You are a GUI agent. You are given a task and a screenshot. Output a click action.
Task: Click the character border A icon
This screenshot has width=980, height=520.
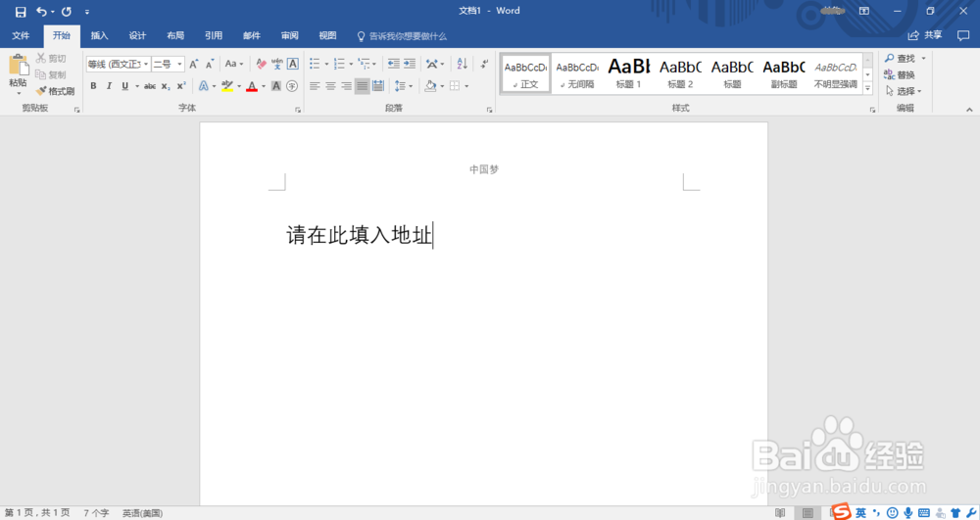[292, 64]
